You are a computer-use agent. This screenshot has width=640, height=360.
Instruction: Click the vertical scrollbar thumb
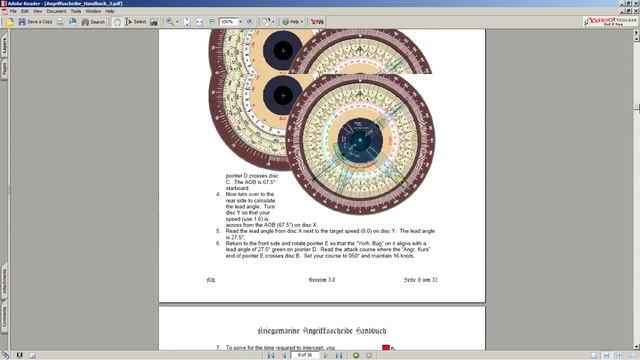pos(636,107)
